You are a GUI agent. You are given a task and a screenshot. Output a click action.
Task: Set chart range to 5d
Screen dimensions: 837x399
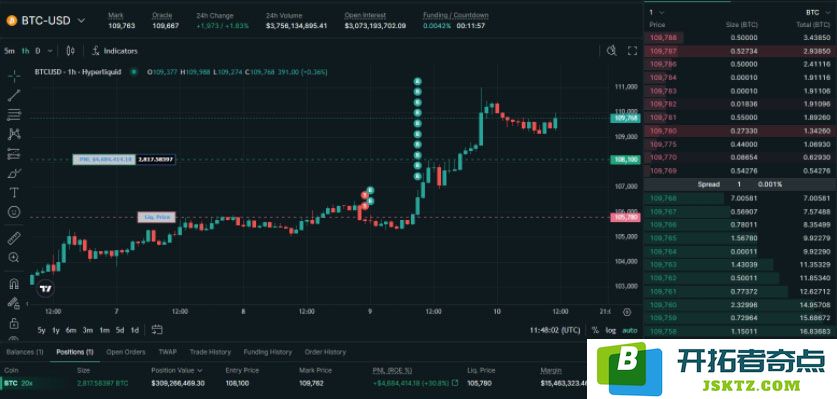(x=120, y=330)
